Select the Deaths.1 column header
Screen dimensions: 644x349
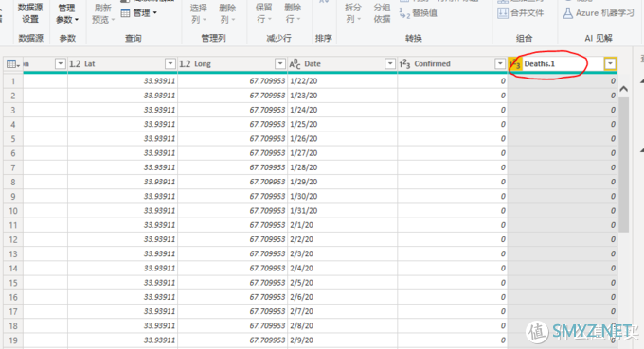coord(563,64)
